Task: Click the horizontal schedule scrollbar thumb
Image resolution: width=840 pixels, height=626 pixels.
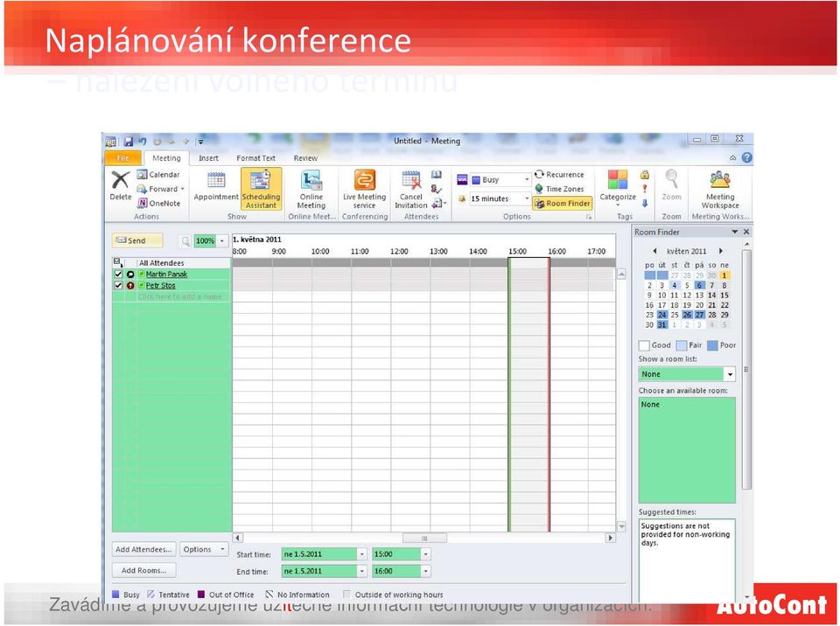Action: tap(424, 539)
